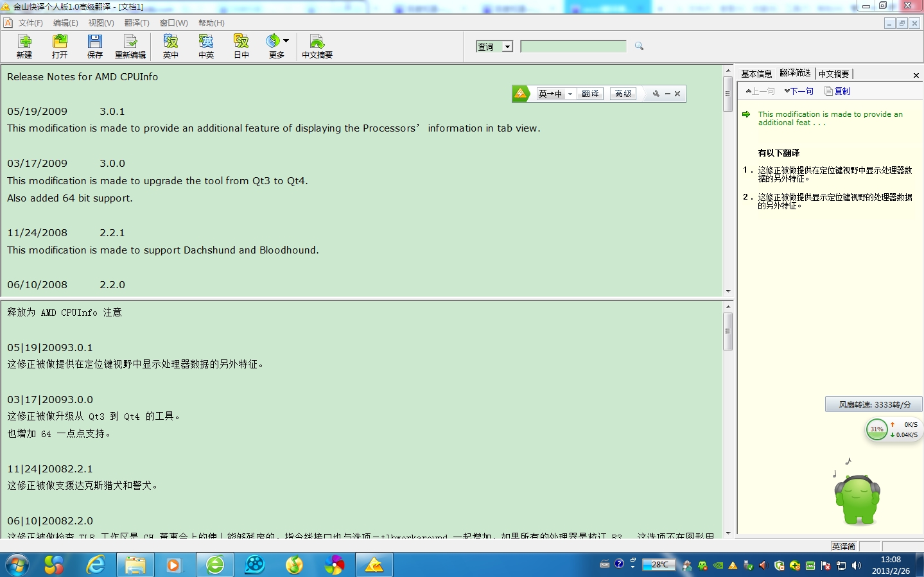Close the floating translation toolbar

[677, 94]
